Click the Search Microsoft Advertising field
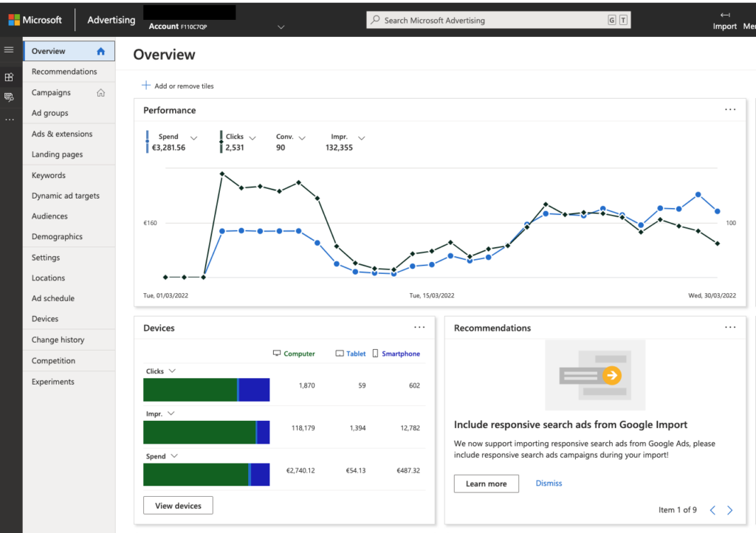Screen dimensions: 756x533 pyautogui.click(x=498, y=20)
